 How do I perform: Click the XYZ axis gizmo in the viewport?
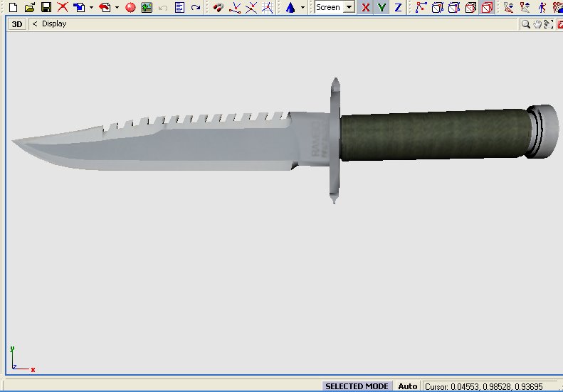pos(22,359)
